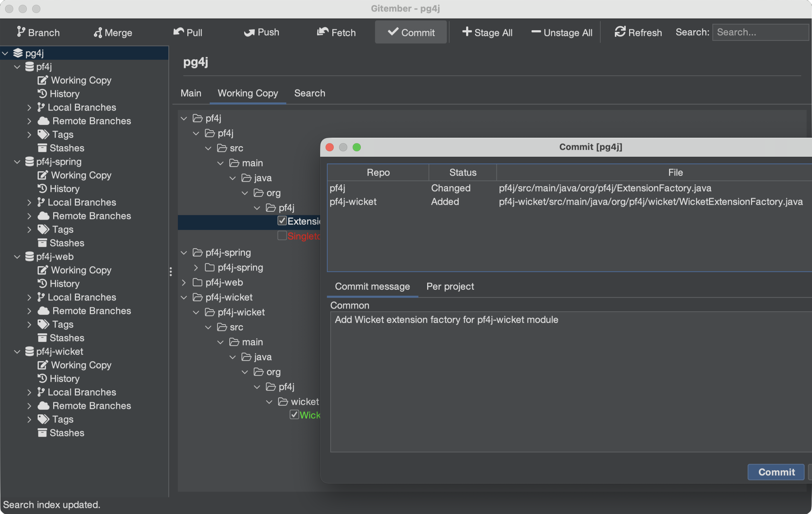Click the Commit toolbar button

pos(411,32)
